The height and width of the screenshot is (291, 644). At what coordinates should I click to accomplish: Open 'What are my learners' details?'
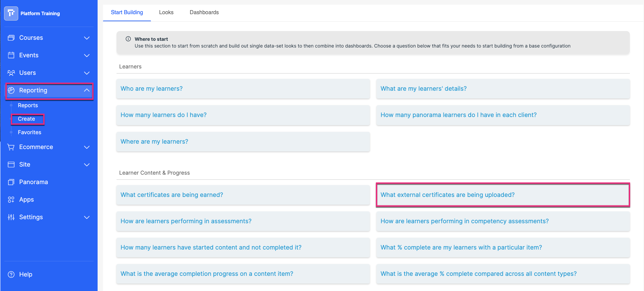(503, 89)
